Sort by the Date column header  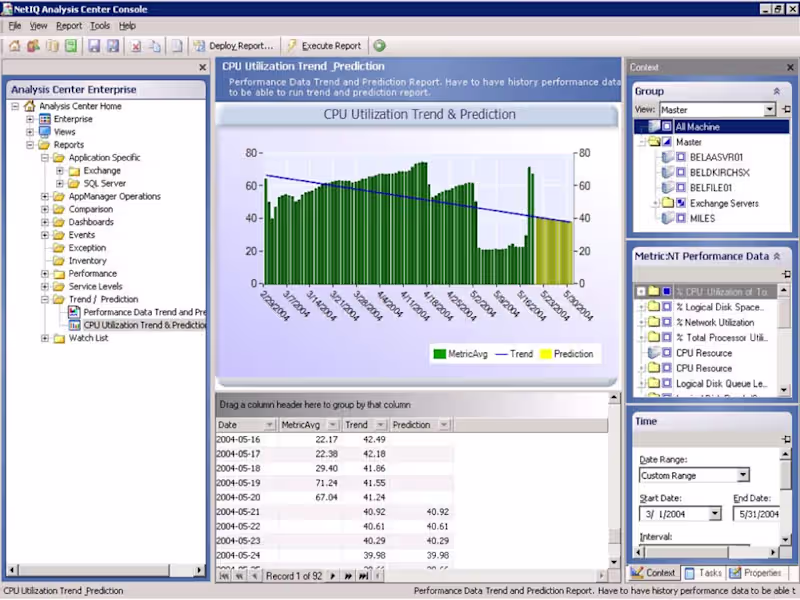246,425
